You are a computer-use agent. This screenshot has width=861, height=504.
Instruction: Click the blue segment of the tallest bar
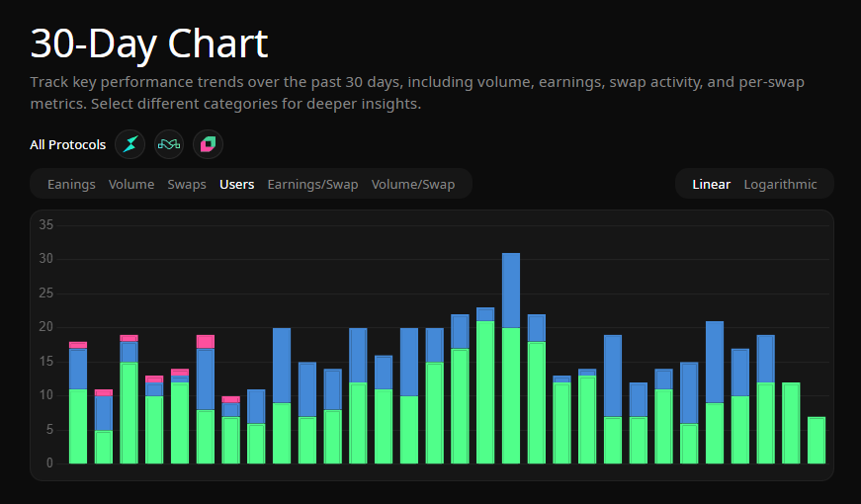tap(511, 291)
